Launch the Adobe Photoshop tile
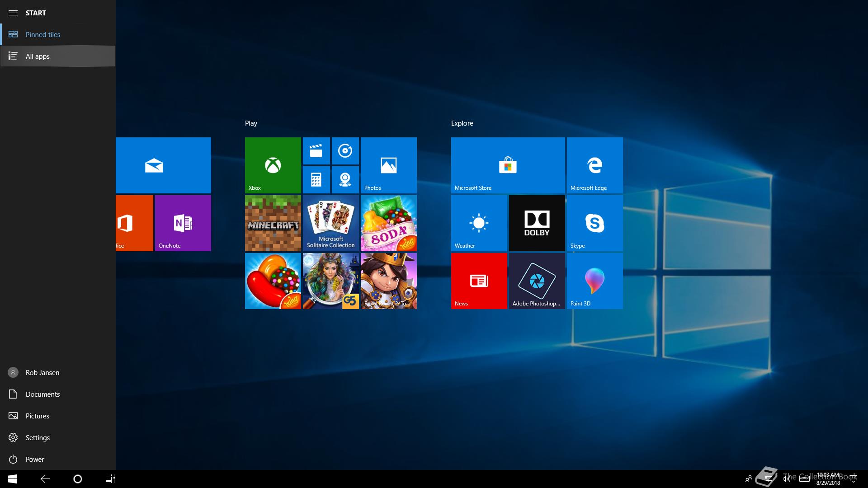 [x=537, y=281]
